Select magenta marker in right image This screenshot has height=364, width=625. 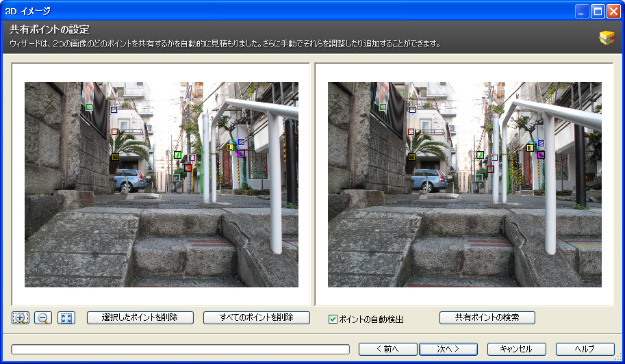point(541,155)
